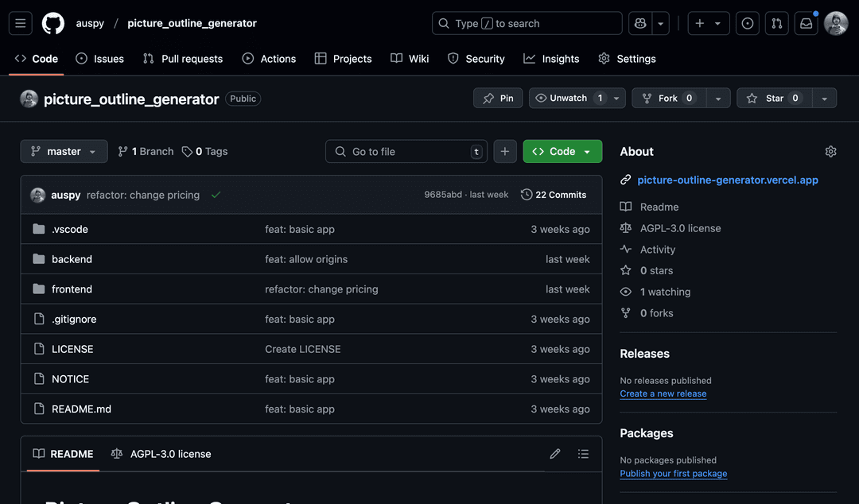The height and width of the screenshot is (504, 859).
Task: Open the hamburger navigation menu
Action: point(20,24)
